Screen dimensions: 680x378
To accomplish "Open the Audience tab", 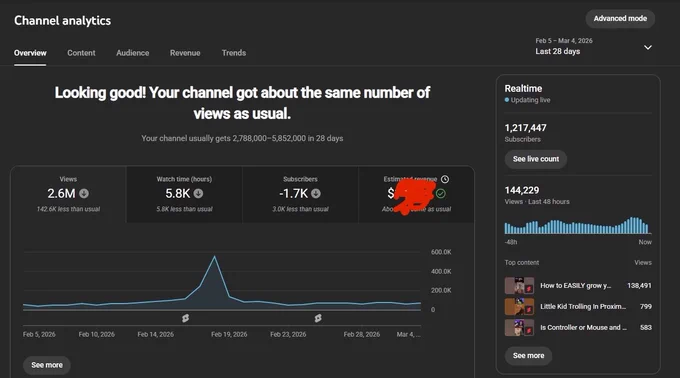I will [x=133, y=53].
